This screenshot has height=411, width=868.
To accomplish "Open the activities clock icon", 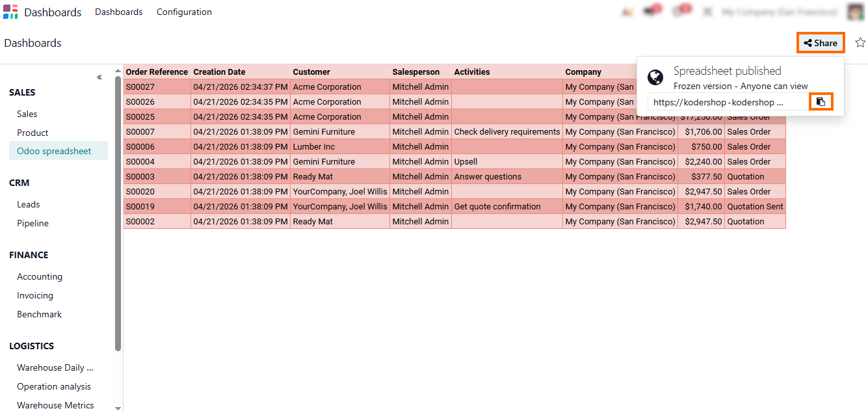I will pos(679,12).
